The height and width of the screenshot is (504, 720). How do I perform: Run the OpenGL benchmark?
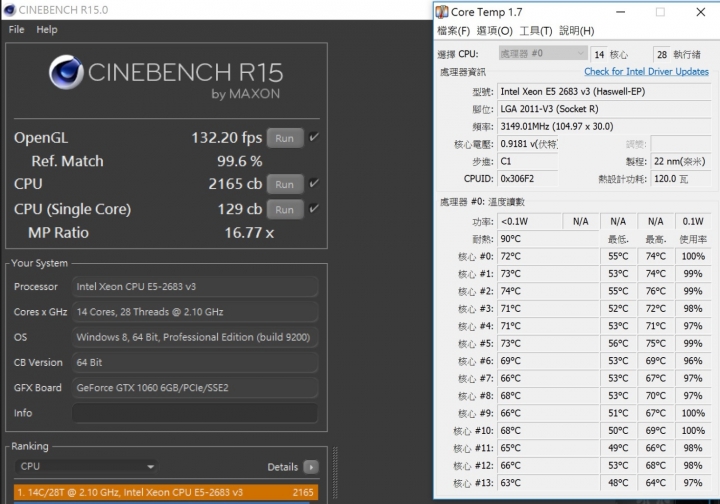tap(285, 138)
